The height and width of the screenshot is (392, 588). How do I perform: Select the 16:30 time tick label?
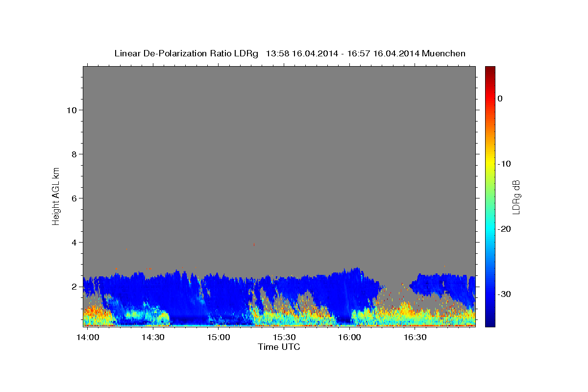pyautogui.click(x=415, y=337)
